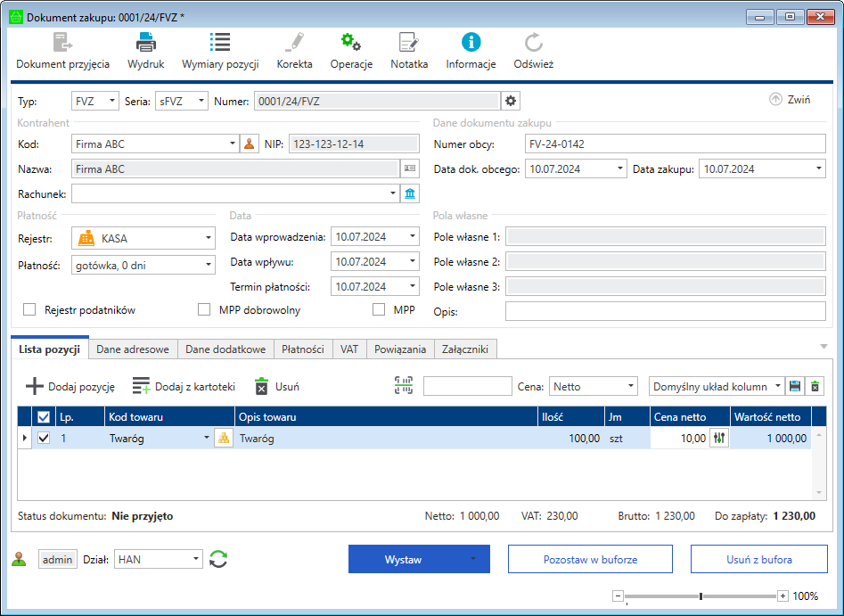Click the Wystaw button
Viewport: 844px width, 616px height.
pyautogui.click(x=404, y=559)
